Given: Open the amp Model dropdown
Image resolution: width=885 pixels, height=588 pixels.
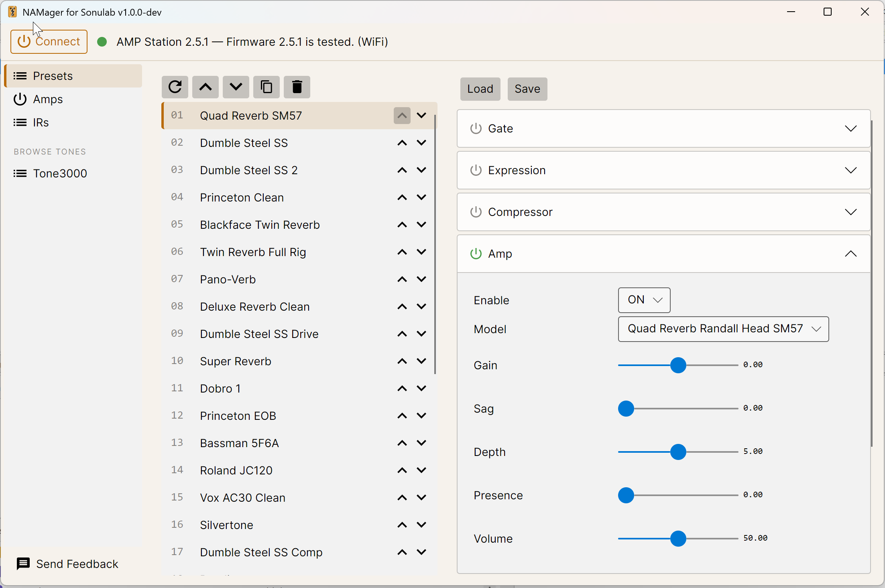Looking at the screenshot, I should point(723,329).
